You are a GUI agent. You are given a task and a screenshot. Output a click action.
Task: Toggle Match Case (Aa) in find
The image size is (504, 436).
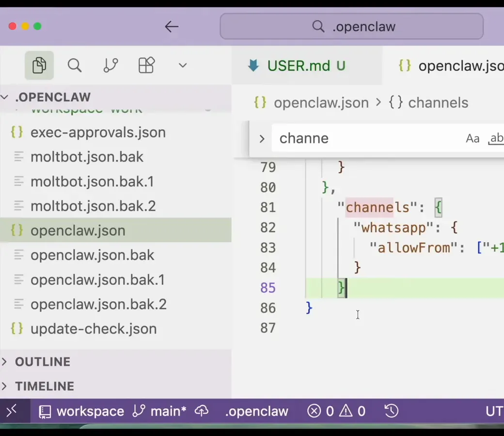(472, 139)
